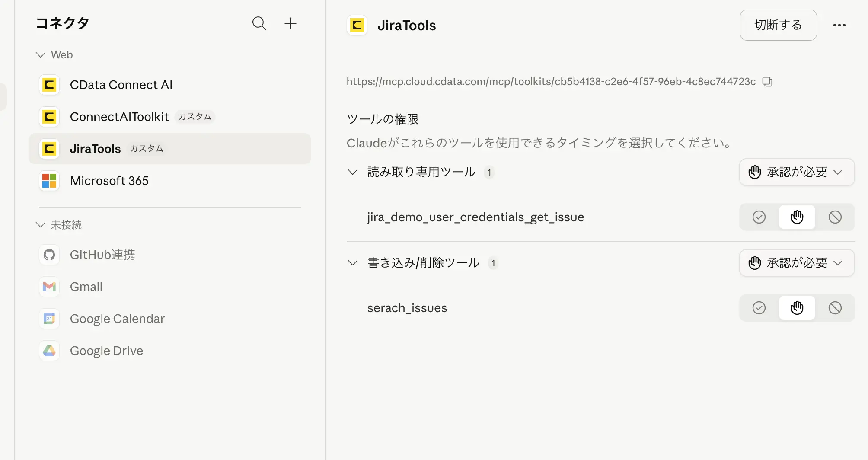Click the mcp.cloud.cdata.com toolkit URL
Viewport: 868px width, 460px height.
pos(551,82)
